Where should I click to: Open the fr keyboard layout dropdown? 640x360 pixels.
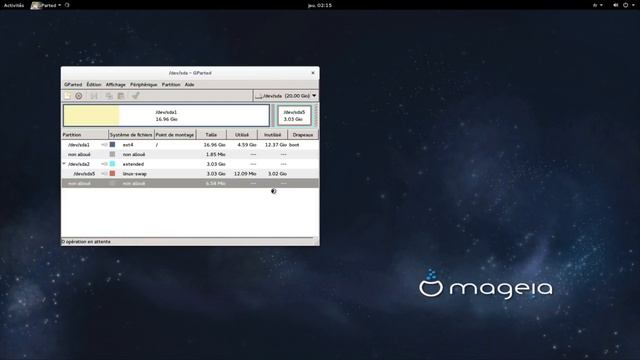coord(598,5)
